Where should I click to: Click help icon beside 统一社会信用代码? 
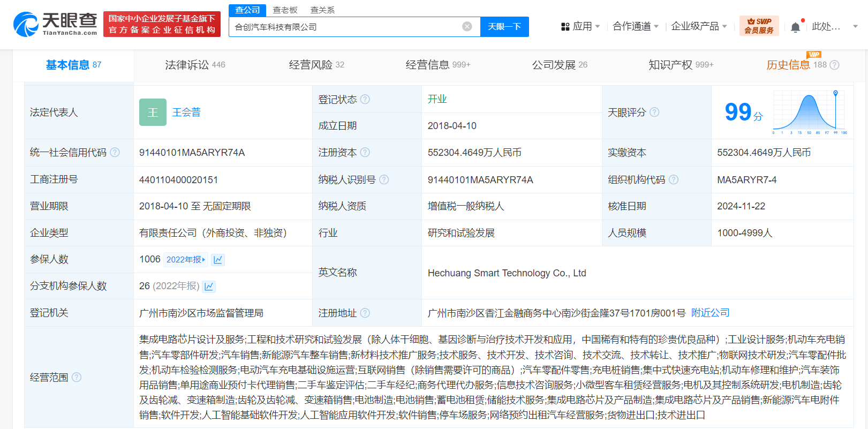115,153
